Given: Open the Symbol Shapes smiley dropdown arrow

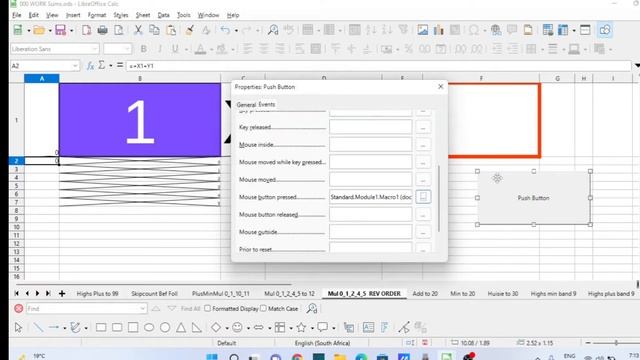Looking at the screenshot, I should [248, 328].
